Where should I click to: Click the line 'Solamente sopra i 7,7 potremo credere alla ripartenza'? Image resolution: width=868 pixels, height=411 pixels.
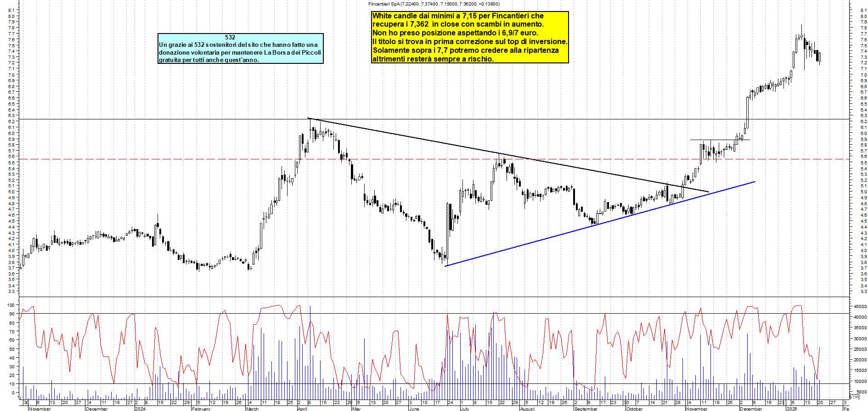tap(466, 50)
